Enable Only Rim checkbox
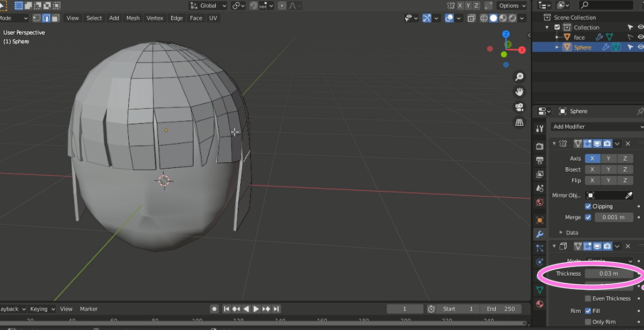Image resolution: width=644 pixels, height=330 pixels. coord(588,322)
